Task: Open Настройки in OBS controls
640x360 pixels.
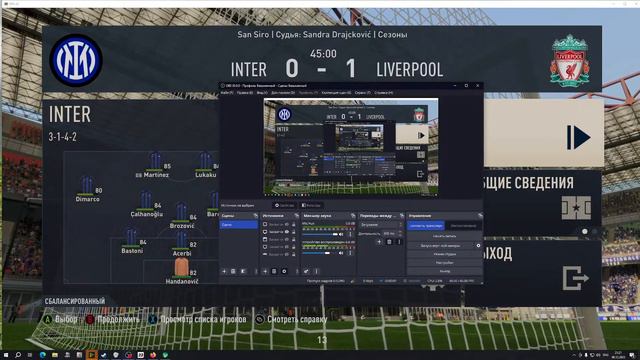Action: click(444, 263)
